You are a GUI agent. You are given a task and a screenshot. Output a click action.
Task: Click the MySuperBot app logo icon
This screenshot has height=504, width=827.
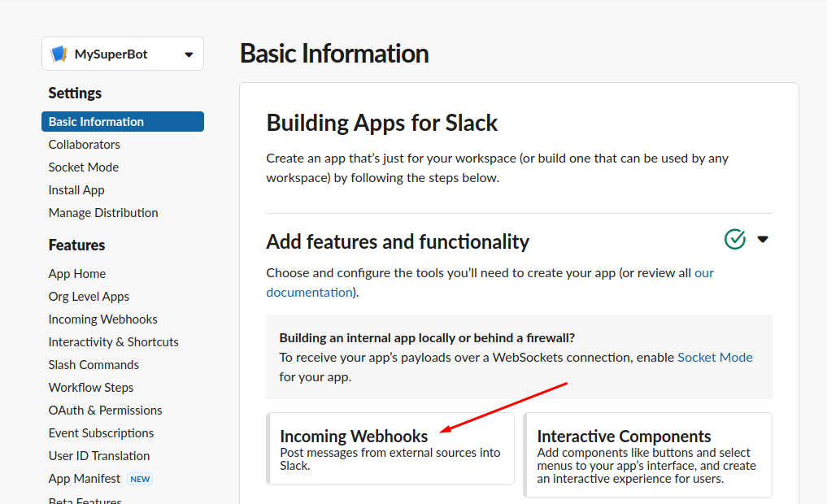[59, 54]
